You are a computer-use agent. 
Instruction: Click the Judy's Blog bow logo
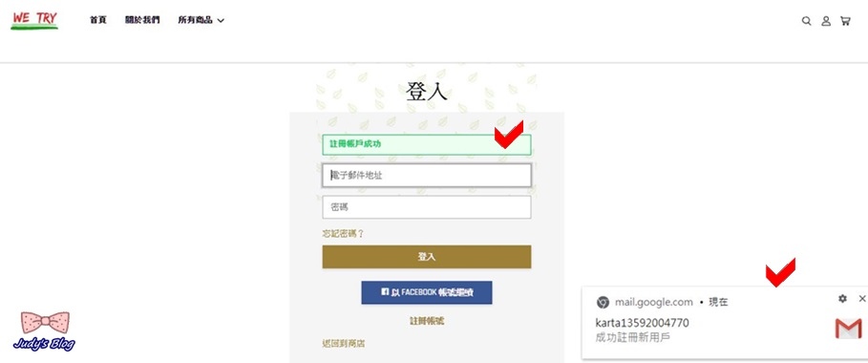pyautogui.click(x=44, y=331)
